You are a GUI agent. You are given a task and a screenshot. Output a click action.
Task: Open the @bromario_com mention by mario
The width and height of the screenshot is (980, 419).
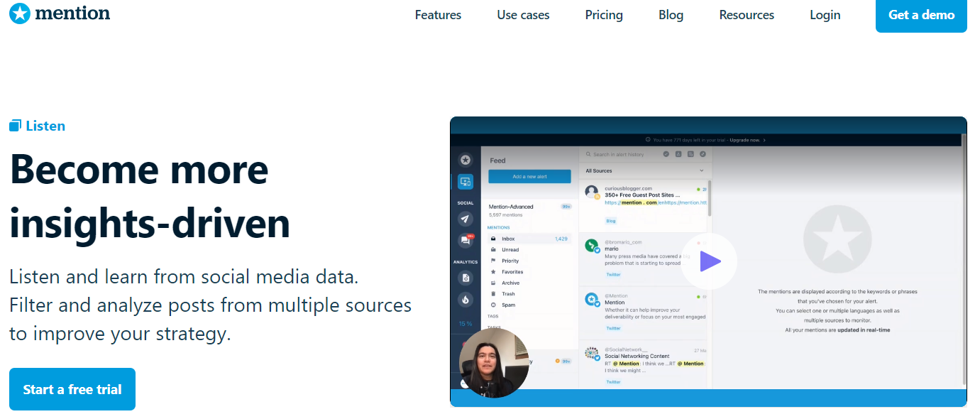[644, 259]
